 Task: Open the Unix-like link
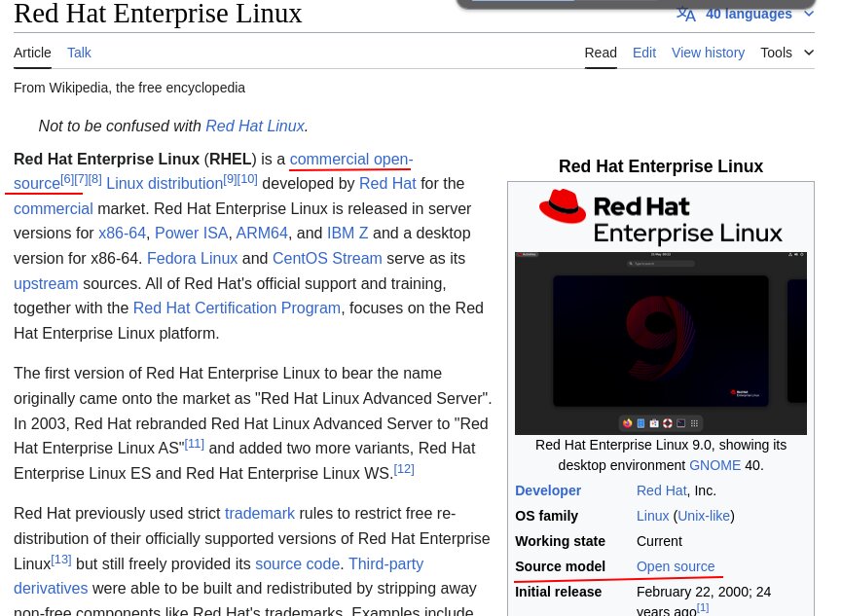click(704, 516)
